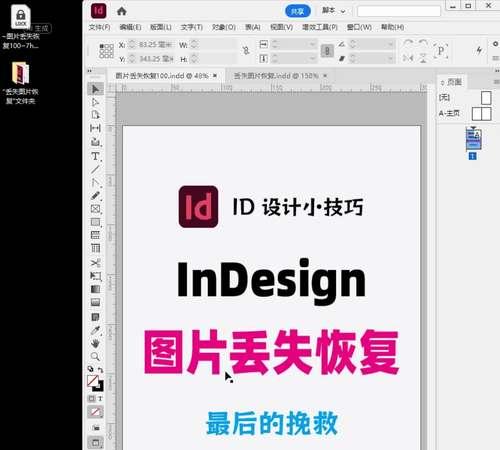The width and height of the screenshot is (500, 450).
Task: Select the Line tool
Action: click(x=95, y=169)
